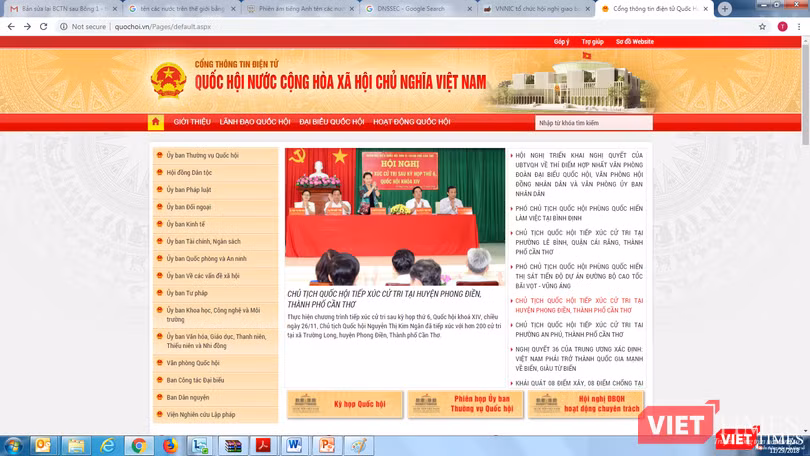The image size is (810, 456).
Task: Open Ủy ban Tư pháp
Action: coord(186,293)
